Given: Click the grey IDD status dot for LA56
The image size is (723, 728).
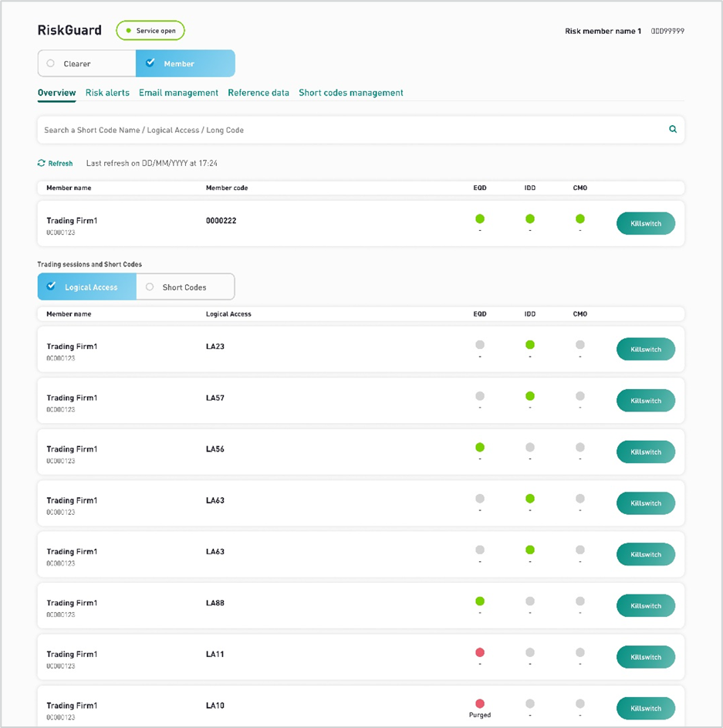Looking at the screenshot, I should pos(530,447).
